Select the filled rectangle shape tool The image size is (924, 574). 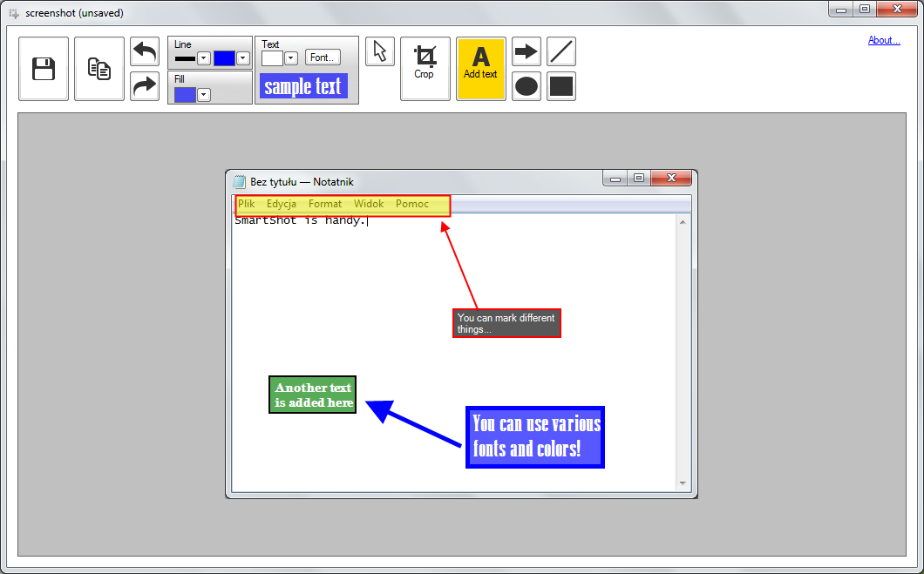561,86
